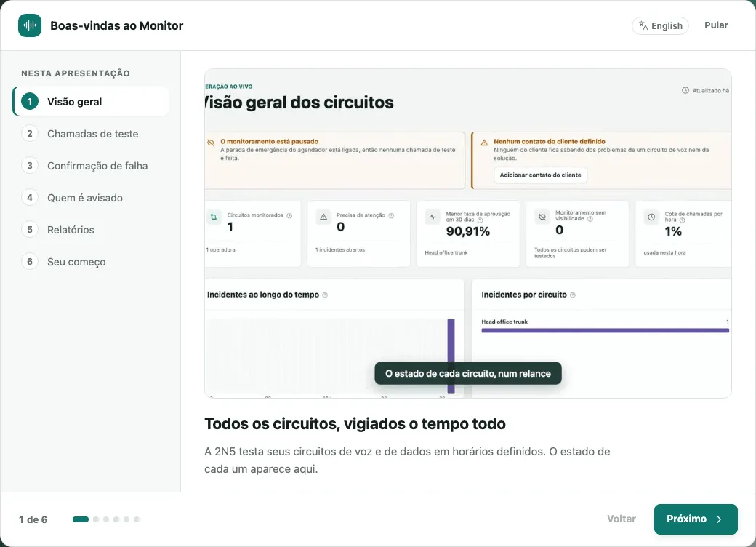
Task: Click the Precisa de atenção warning icon
Action: tap(323, 217)
